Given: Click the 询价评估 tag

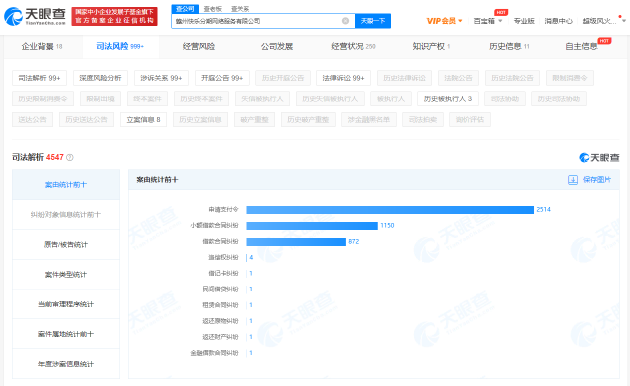Looking at the screenshot, I should pos(470,120).
